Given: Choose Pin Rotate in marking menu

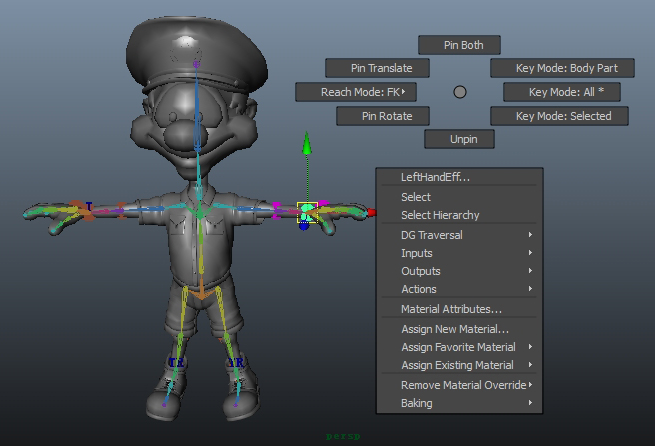Looking at the screenshot, I should pyautogui.click(x=383, y=116).
